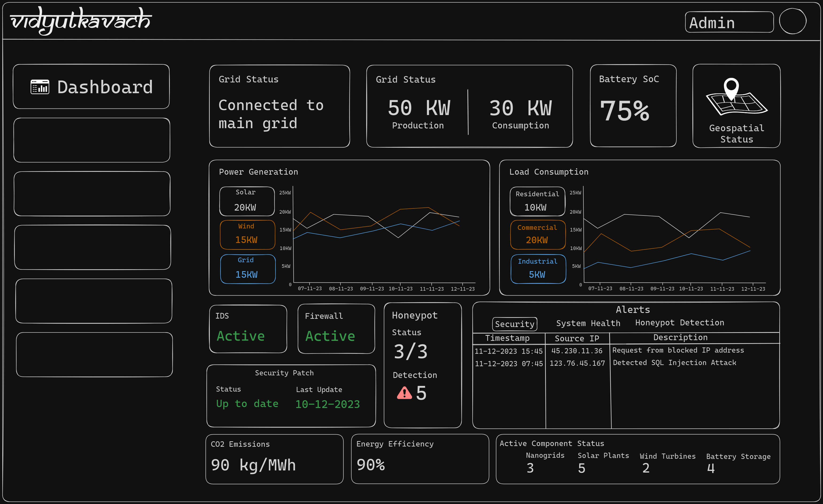Toggle the Industrial 5KW series box
Viewport: 823px width, 504px height.
[538, 269]
